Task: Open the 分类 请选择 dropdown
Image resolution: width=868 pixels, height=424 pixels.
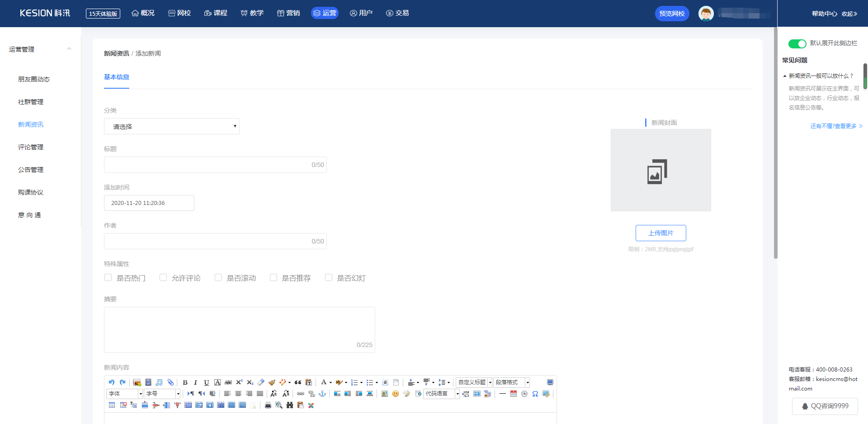Action: [172, 126]
